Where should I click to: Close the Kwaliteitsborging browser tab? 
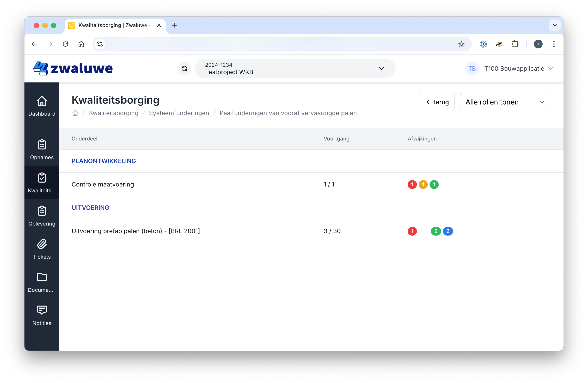pyautogui.click(x=159, y=25)
